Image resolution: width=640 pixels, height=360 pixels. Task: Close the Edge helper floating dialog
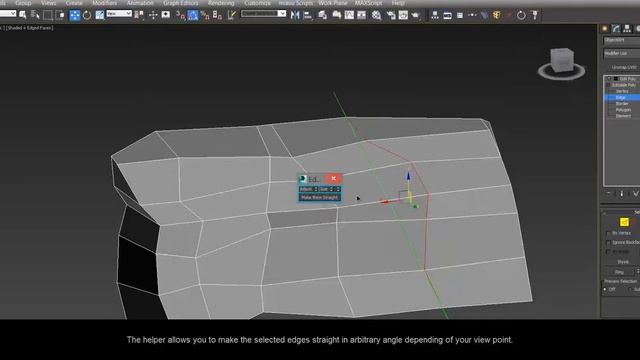(333, 178)
